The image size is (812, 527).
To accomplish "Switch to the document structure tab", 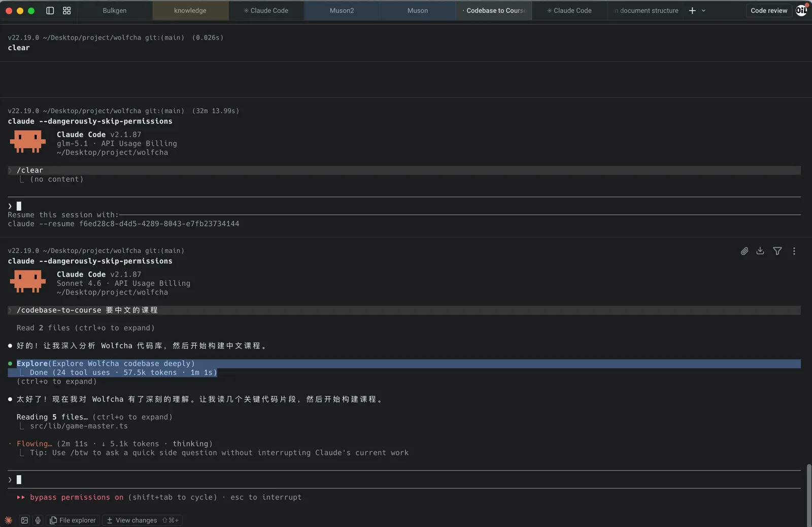I will click(x=645, y=10).
